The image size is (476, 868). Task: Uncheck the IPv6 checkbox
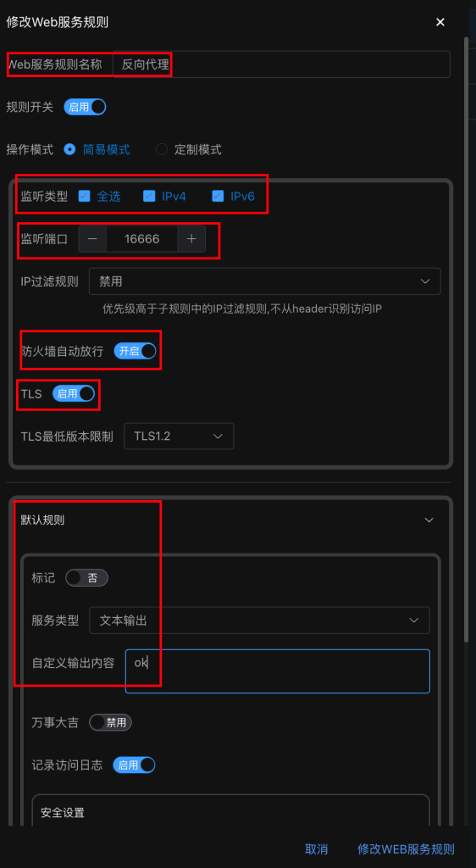point(218,196)
